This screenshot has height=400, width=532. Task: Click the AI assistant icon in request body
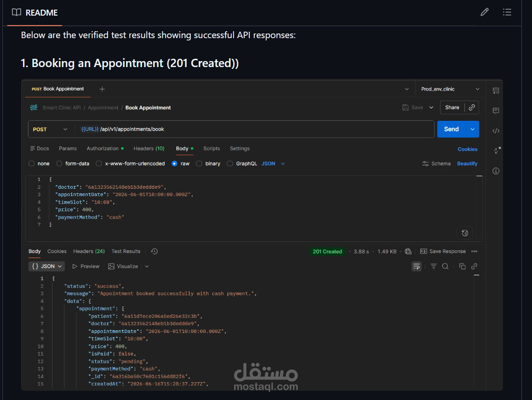(x=465, y=233)
